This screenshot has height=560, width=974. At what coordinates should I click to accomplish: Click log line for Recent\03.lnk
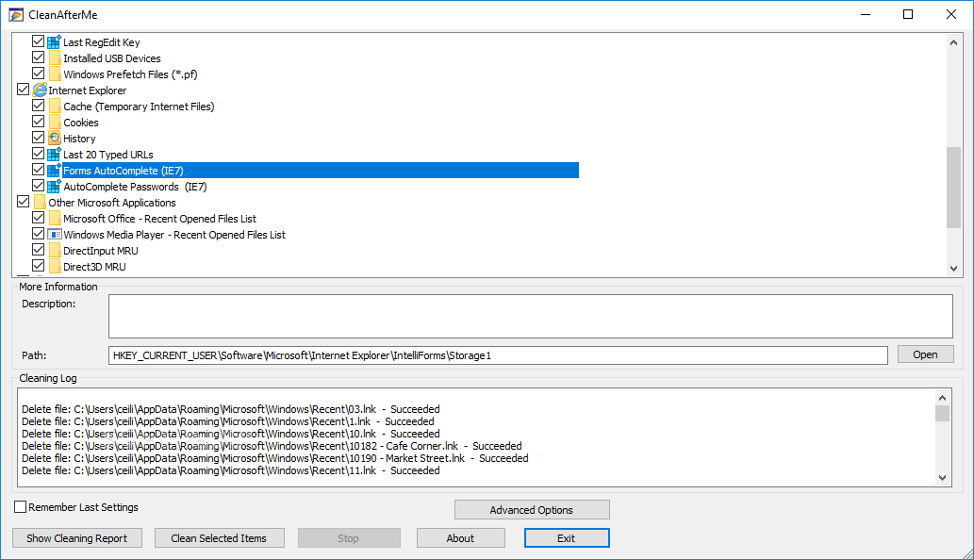[231, 409]
